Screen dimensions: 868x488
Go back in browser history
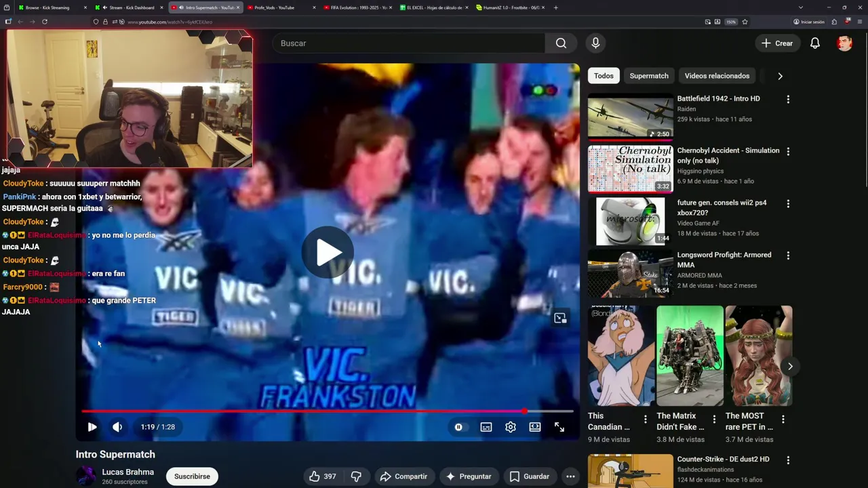tap(20, 22)
